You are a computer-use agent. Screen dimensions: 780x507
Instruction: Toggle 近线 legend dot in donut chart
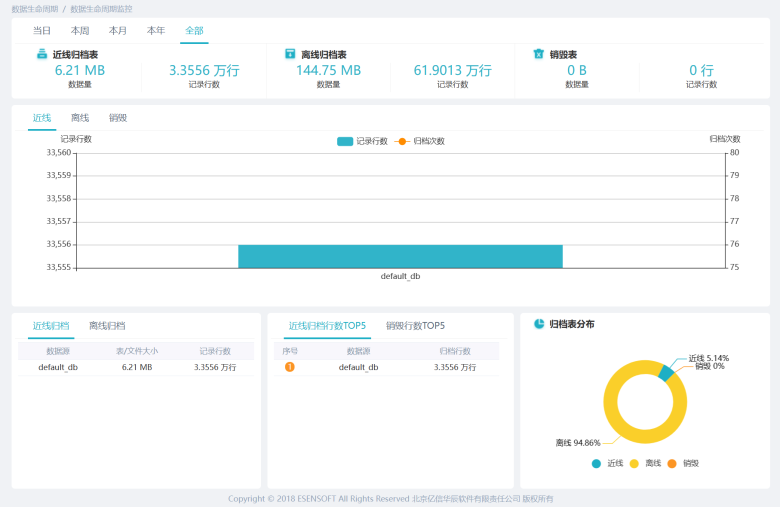(x=597, y=463)
